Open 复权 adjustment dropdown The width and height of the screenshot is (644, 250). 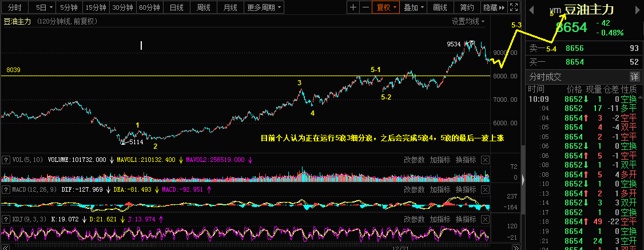pos(385,7)
